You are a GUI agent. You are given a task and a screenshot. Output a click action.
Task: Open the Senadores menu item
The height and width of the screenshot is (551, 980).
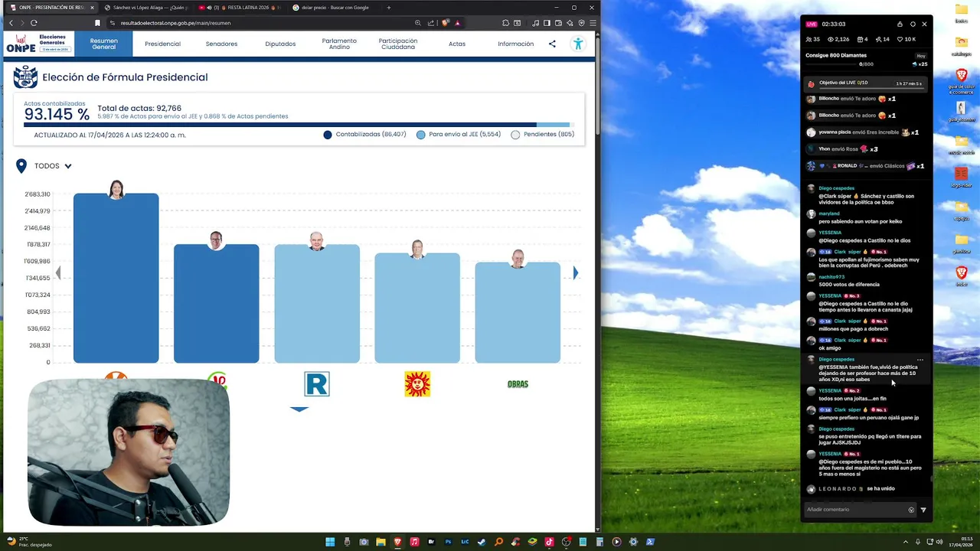click(x=221, y=44)
